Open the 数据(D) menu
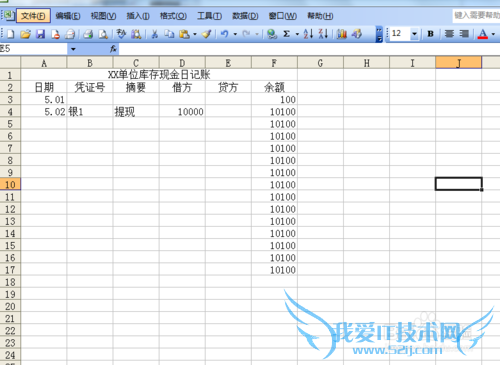Image resolution: width=500 pixels, height=365 pixels. point(245,16)
